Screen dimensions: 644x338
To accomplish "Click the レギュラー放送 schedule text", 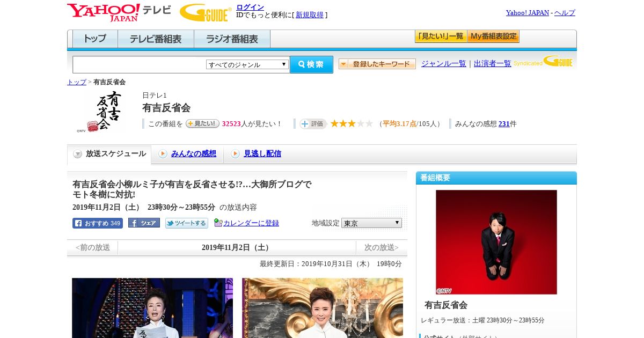I will click(x=482, y=320).
